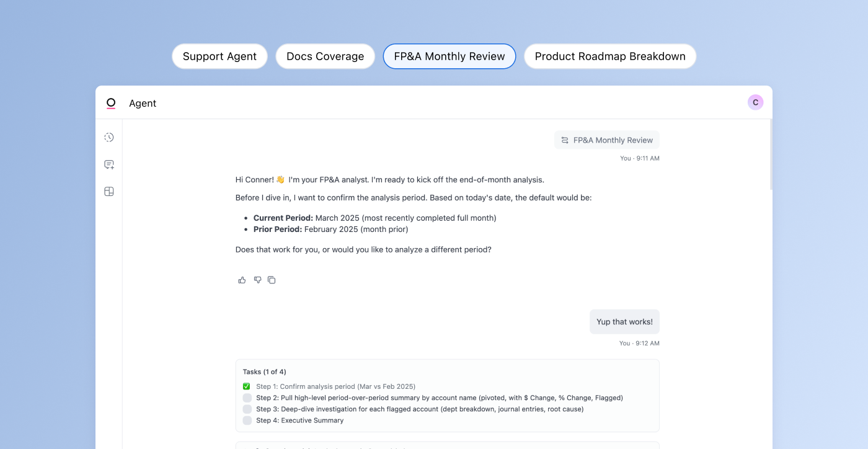Viewport: 868px width, 449px height.
Task: Click the 'Prior Period:' bullet line
Action: 330,229
